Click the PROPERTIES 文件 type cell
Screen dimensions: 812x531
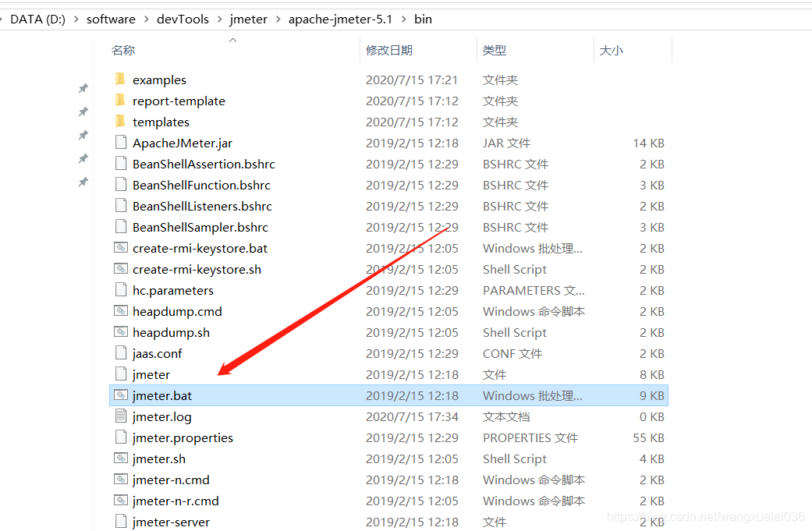(530, 438)
